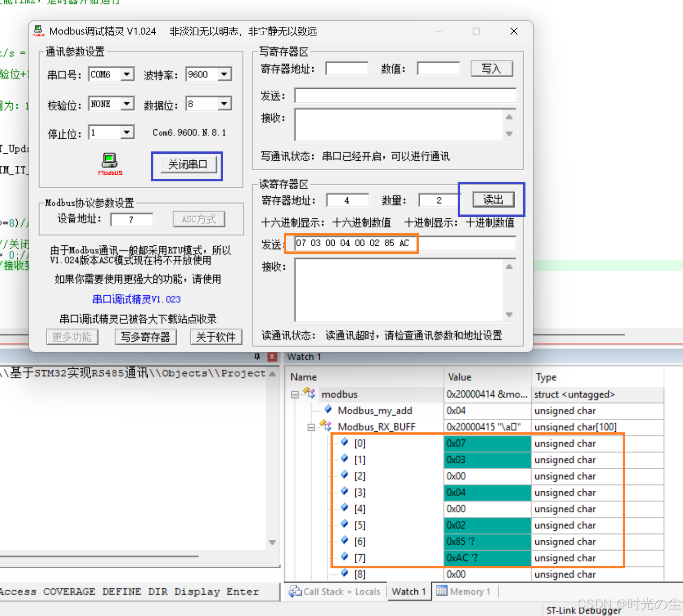
Task: Open the 串口调试精灵V1.023 link
Action: pyautogui.click(x=137, y=299)
